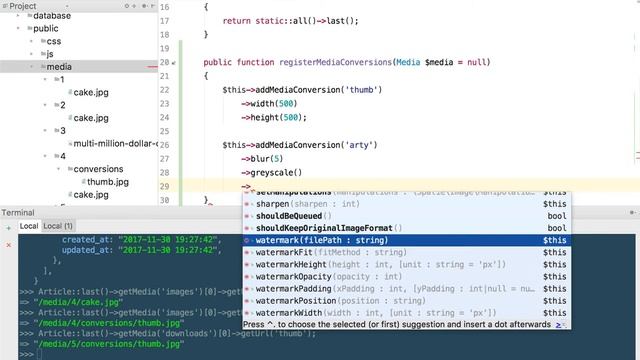The width and height of the screenshot is (640, 360).
Task: Click '->width(500)' on line 23
Action: [269, 104]
